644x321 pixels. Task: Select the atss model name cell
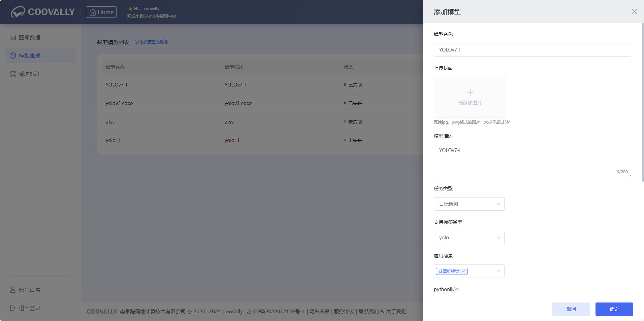(x=110, y=122)
